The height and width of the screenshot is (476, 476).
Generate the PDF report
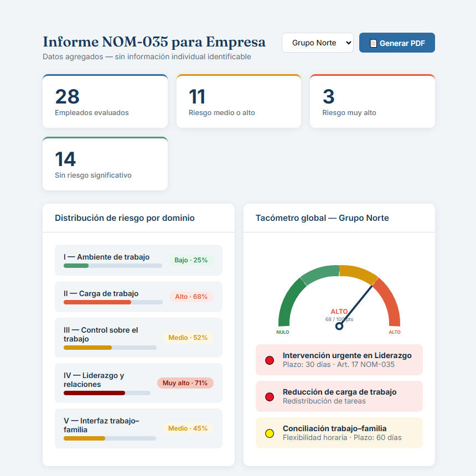397,43
